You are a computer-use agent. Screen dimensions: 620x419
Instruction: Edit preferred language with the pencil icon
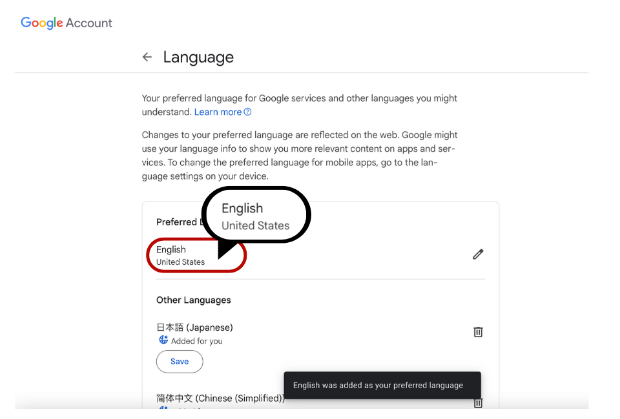[478, 254]
